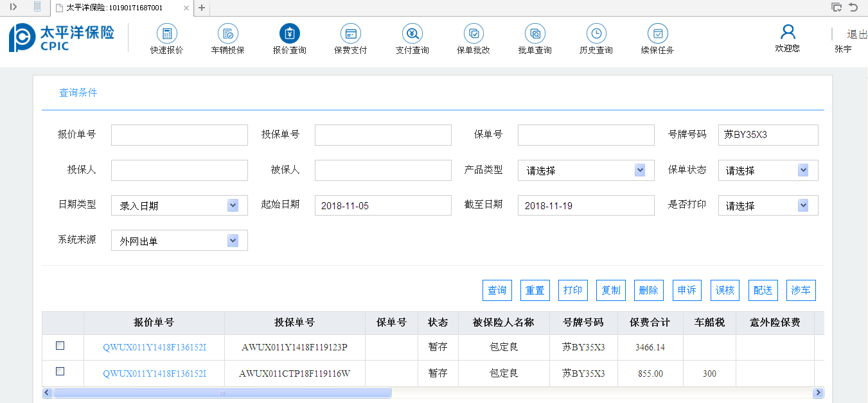Image resolution: width=868 pixels, height=403 pixels.
Task: Tick checkbox for row AWUX011CTP18F119116W
Action: point(60,371)
